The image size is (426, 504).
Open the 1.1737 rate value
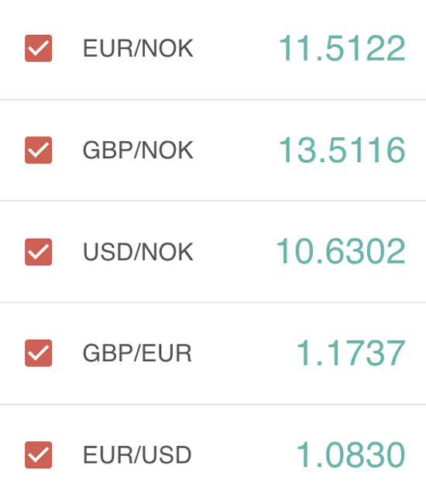pyautogui.click(x=351, y=353)
